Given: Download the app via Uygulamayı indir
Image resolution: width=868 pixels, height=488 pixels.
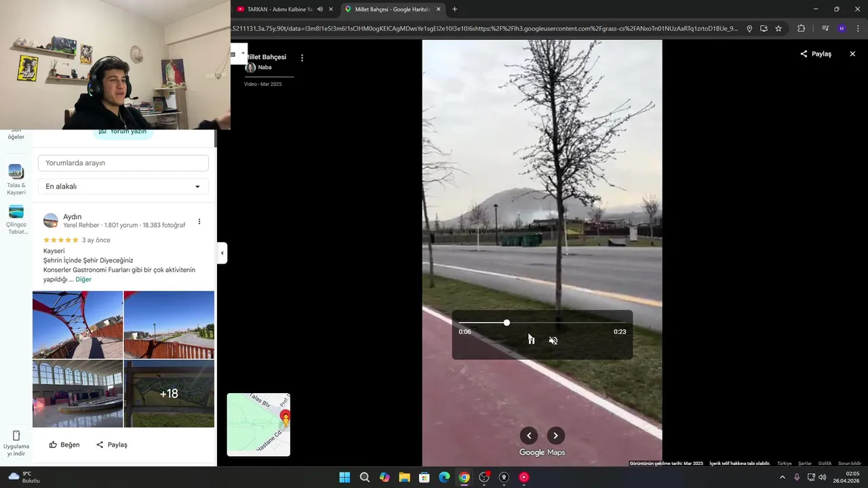Looking at the screenshot, I should (x=16, y=443).
